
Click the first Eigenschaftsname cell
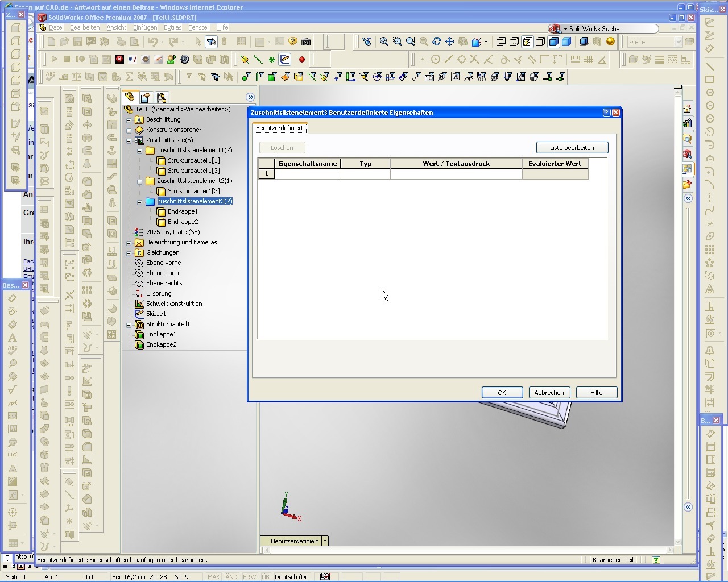[308, 174]
